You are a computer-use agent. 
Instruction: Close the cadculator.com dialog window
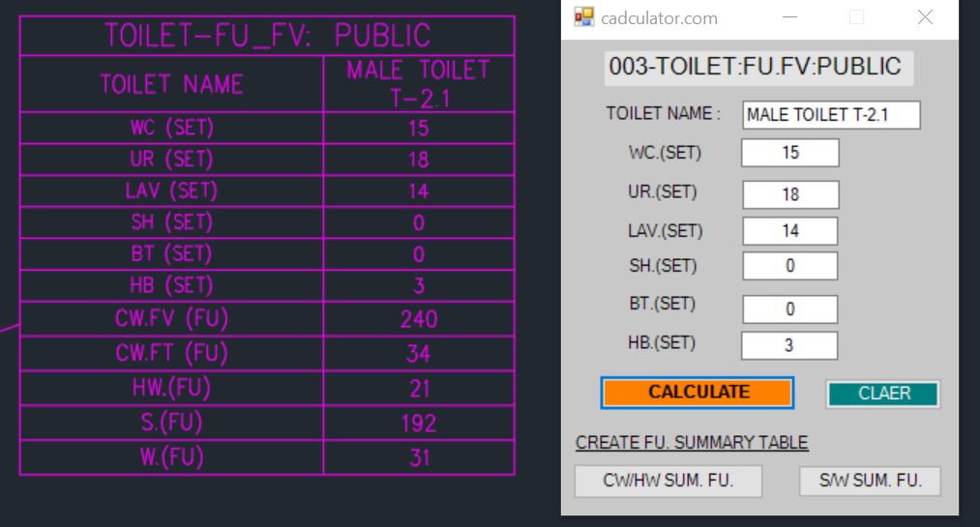point(925,17)
